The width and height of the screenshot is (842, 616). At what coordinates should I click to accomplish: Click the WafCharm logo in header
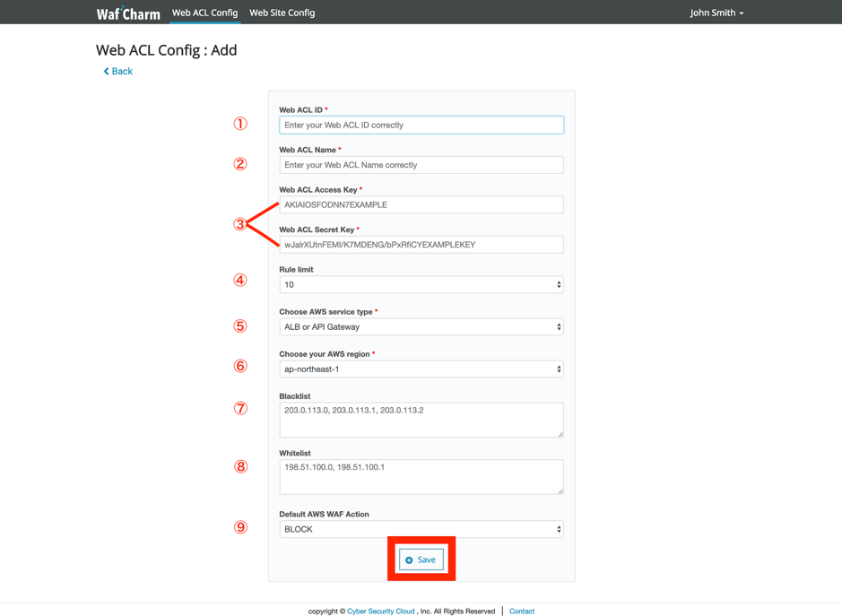(128, 13)
